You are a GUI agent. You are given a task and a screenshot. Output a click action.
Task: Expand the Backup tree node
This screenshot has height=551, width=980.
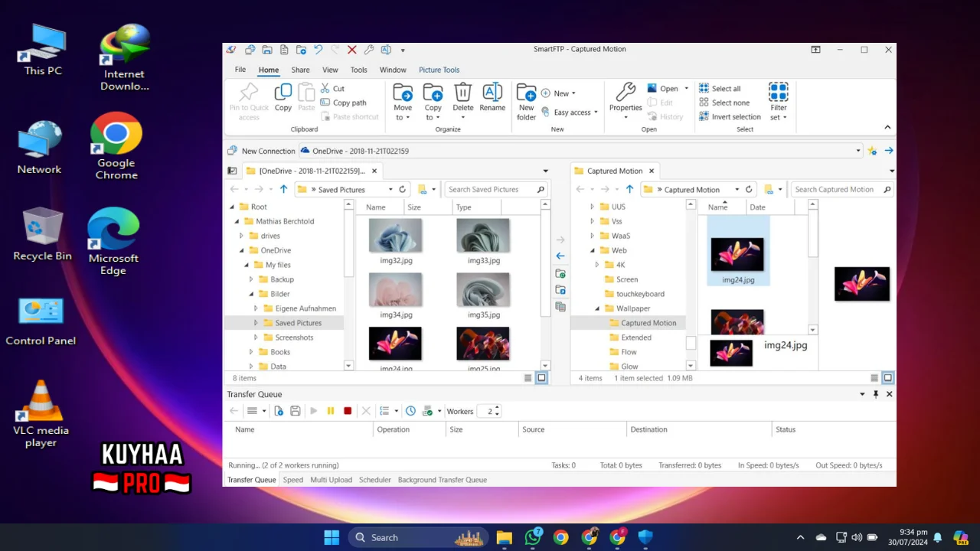tap(251, 279)
